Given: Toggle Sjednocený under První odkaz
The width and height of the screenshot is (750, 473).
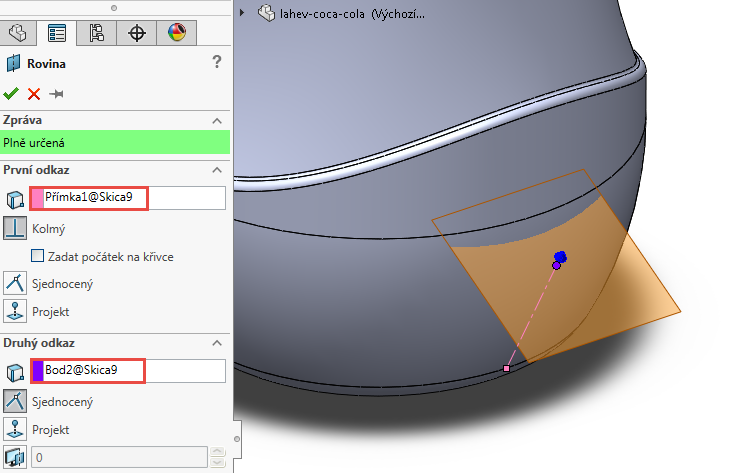Looking at the screenshot, I should pyautogui.click(x=15, y=283).
